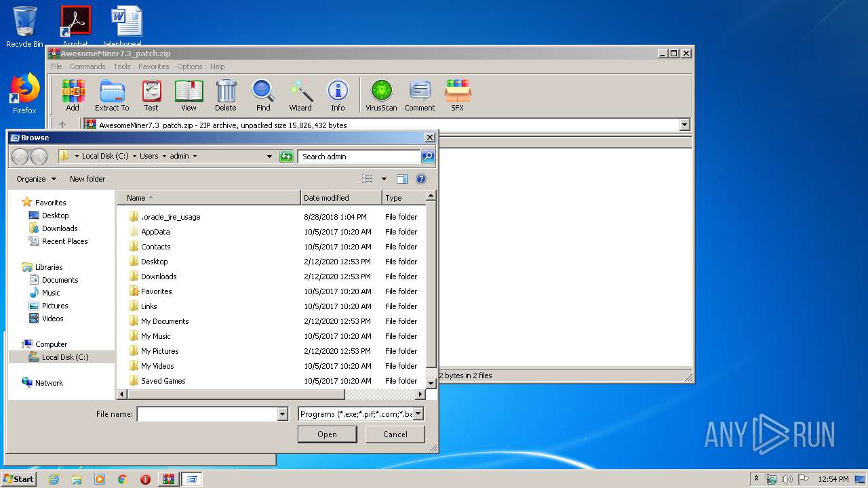Click the SFX icon in WinRAR
The width and height of the screenshot is (868, 488).
coord(458,95)
